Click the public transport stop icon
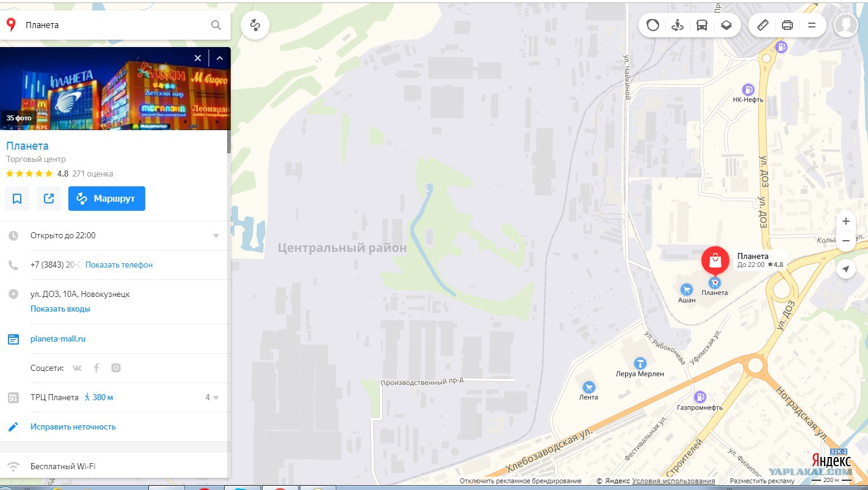868x490 pixels. 13,398
